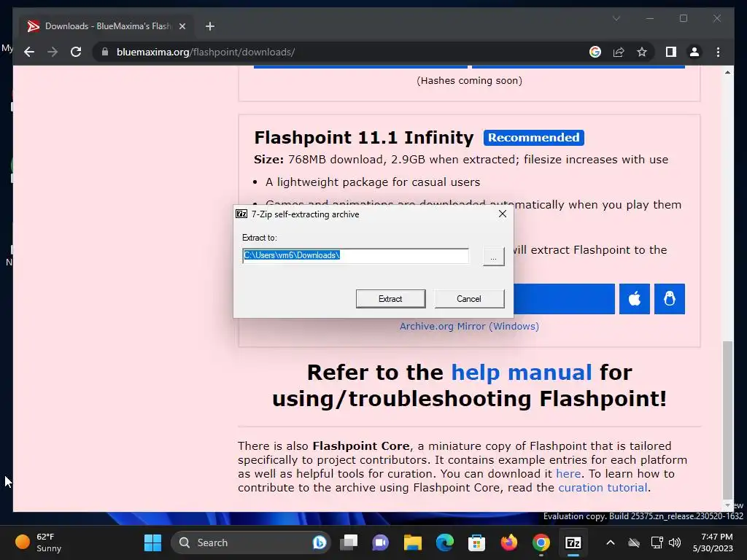Open Teams Chat taskbar icon
Viewport: 747px width, 560px height.
(x=381, y=542)
